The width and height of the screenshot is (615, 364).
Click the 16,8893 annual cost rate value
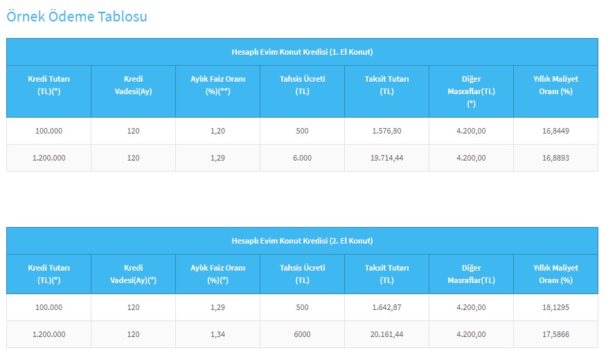[555, 158]
